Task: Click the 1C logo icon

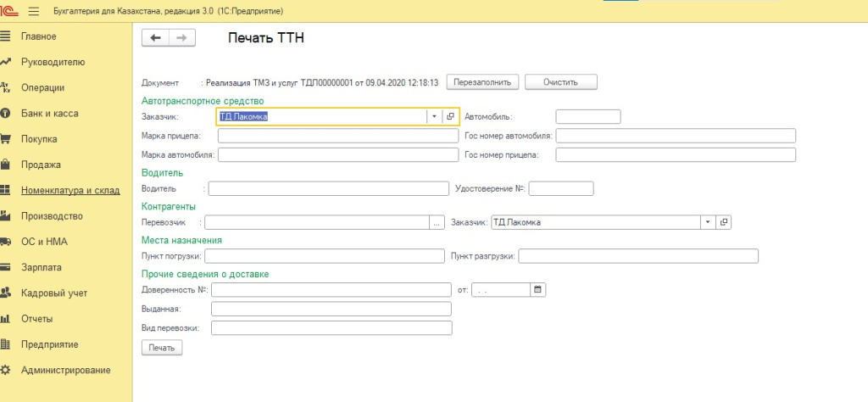Action: click(11, 11)
